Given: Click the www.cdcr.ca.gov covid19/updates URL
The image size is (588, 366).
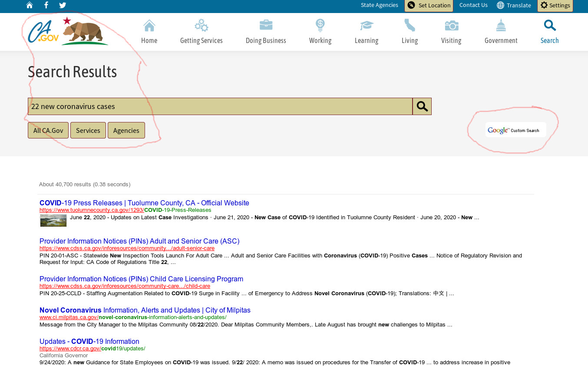Looking at the screenshot, I should pos(92,349).
